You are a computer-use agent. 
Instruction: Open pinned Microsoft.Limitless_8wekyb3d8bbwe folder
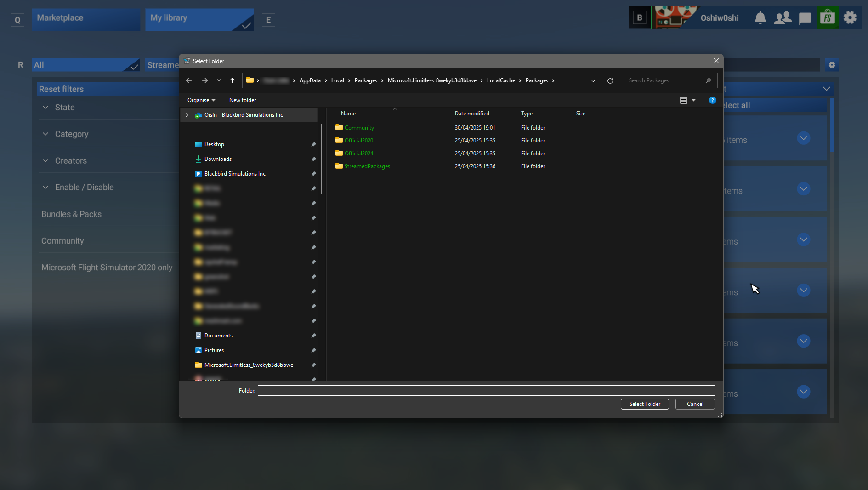pyautogui.click(x=249, y=365)
